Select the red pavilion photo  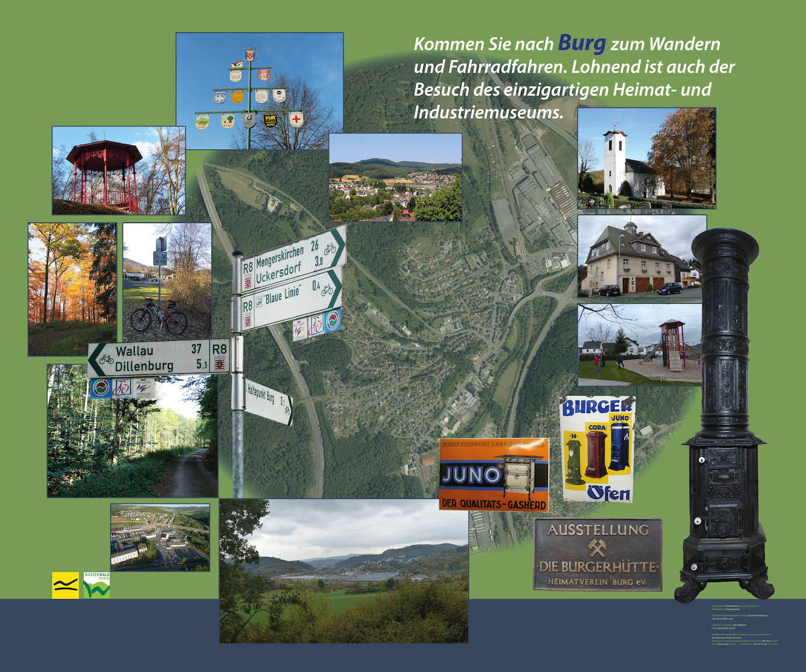tap(118, 170)
